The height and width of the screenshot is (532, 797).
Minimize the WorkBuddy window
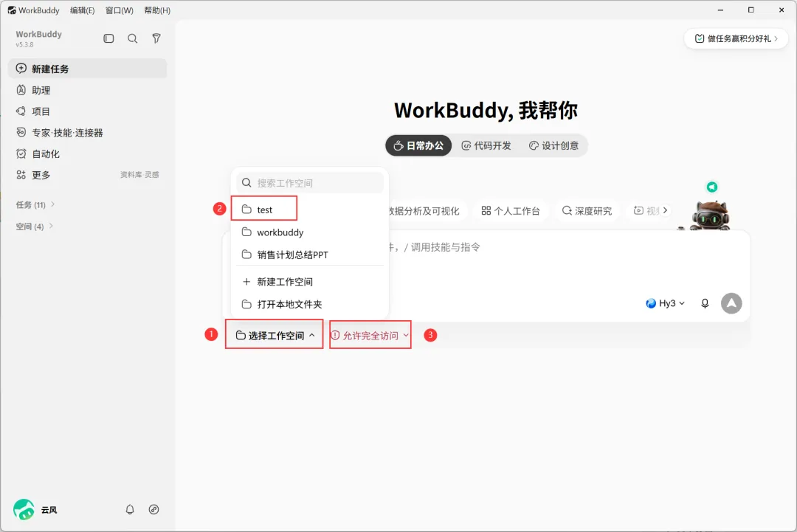click(x=720, y=10)
